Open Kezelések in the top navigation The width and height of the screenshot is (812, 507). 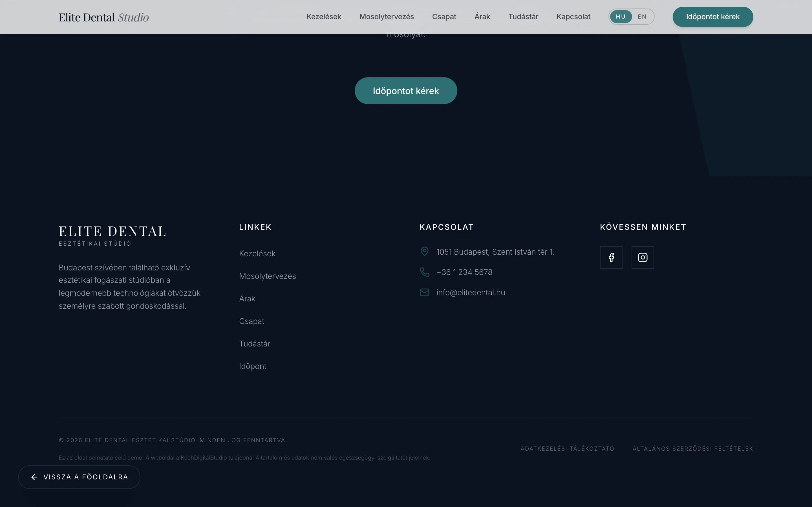pyautogui.click(x=323, y=17)
